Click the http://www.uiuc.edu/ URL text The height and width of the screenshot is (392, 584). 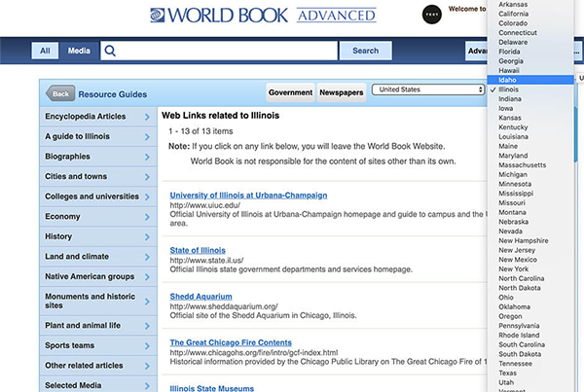[x=204, y=205]
